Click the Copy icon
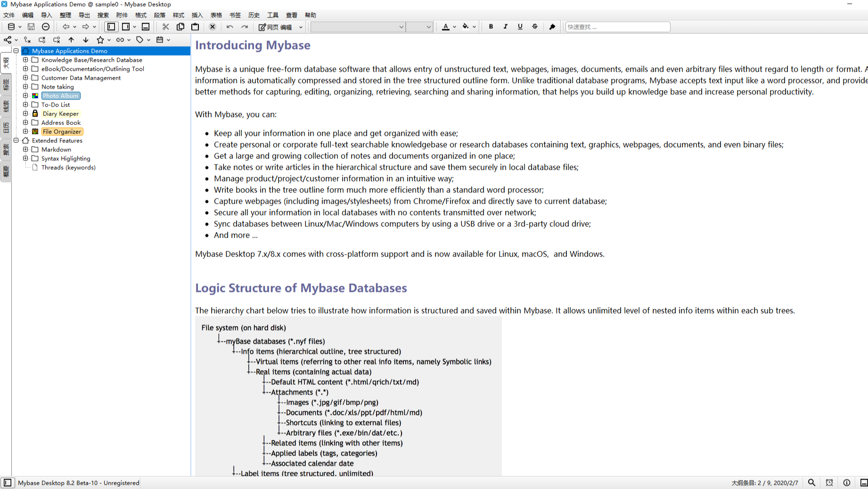 (180, 27)
